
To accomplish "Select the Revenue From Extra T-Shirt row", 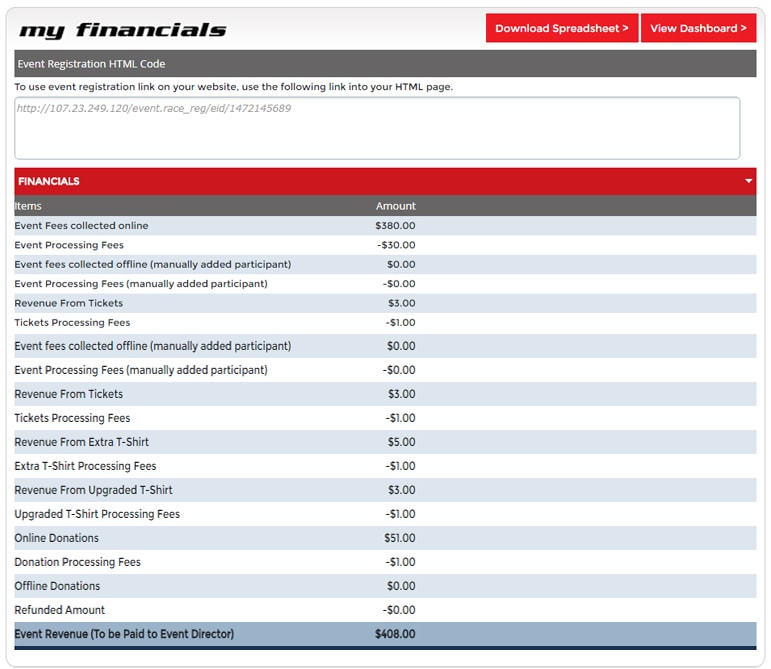I will click(x=81, y=442).
